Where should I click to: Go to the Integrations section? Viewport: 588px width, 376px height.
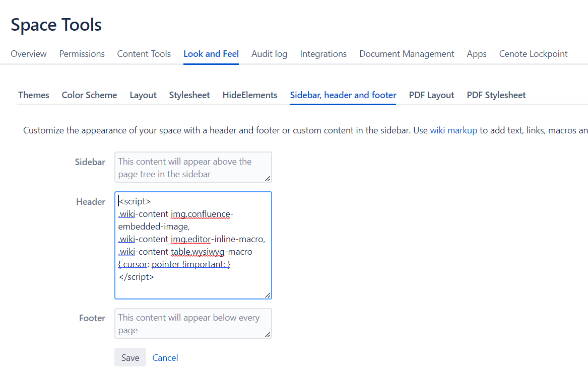(x=323, y=54)
